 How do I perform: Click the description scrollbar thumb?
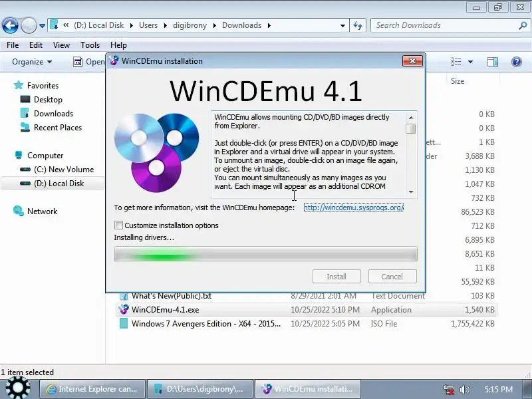click(x=411, y=129)
